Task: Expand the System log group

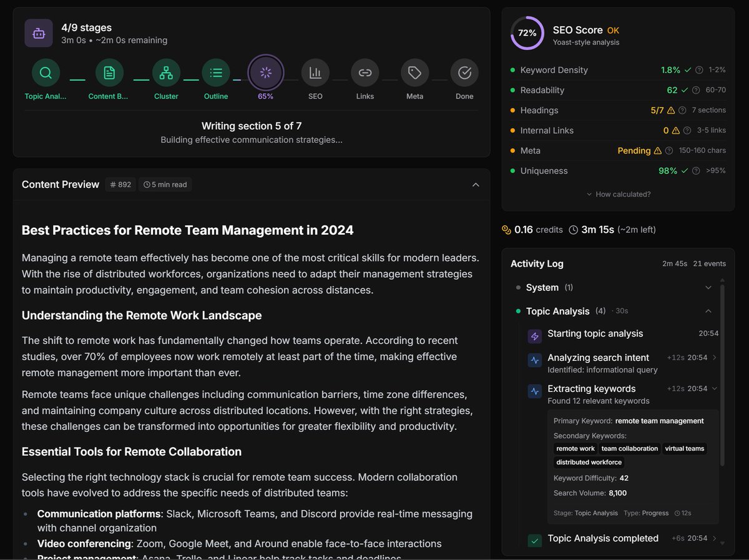Action: click(x=708, y=287)
